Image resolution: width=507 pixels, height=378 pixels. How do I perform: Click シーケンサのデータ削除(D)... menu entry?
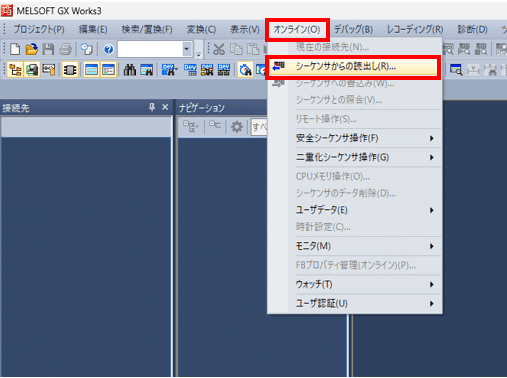(355, 193)
